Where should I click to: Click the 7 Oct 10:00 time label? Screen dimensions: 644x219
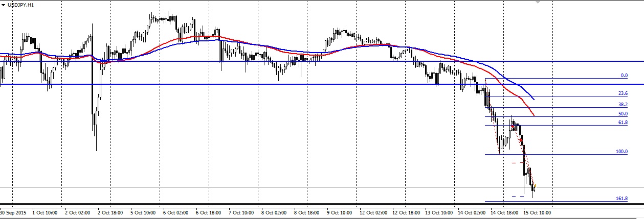pyautogui.click(x=240, y=212)
